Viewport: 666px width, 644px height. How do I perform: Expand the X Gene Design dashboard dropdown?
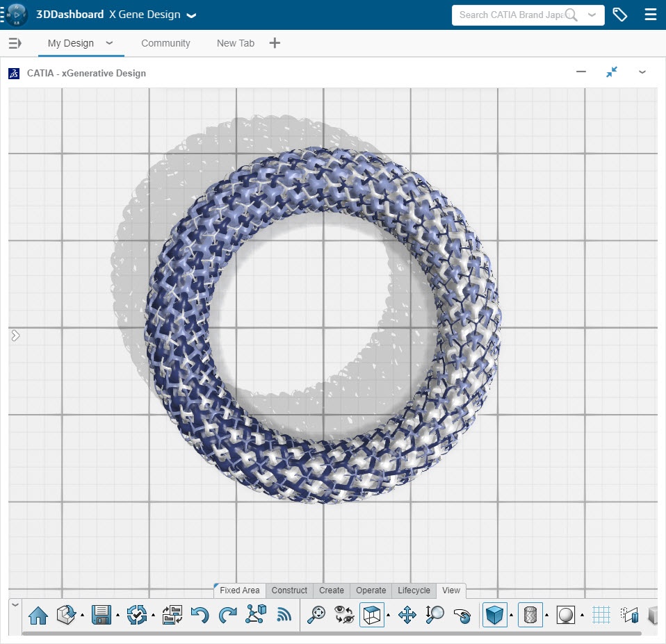coord(191,15)
